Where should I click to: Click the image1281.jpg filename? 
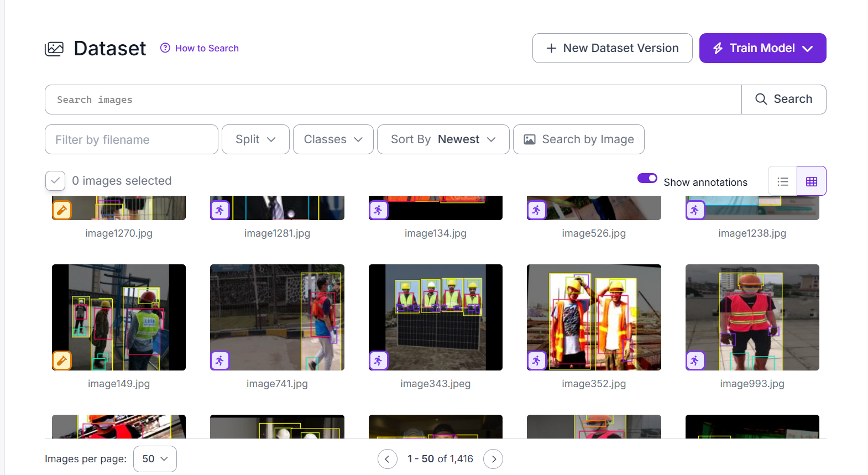click(x=277, y=233)
